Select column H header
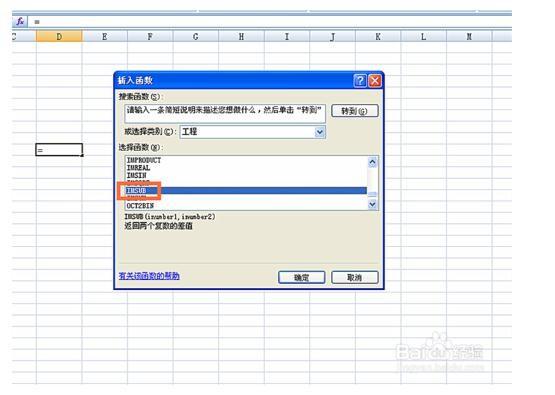 (241, 36)
